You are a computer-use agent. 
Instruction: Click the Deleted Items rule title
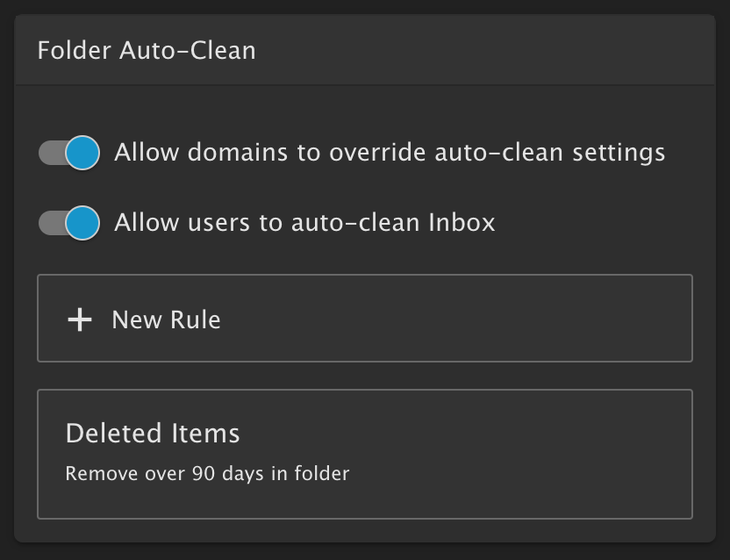(x=153, y=434)
